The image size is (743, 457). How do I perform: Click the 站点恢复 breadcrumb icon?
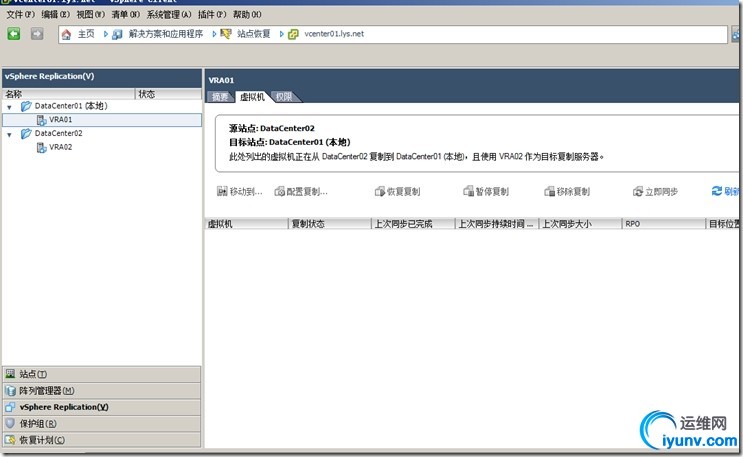click(226, 34)
